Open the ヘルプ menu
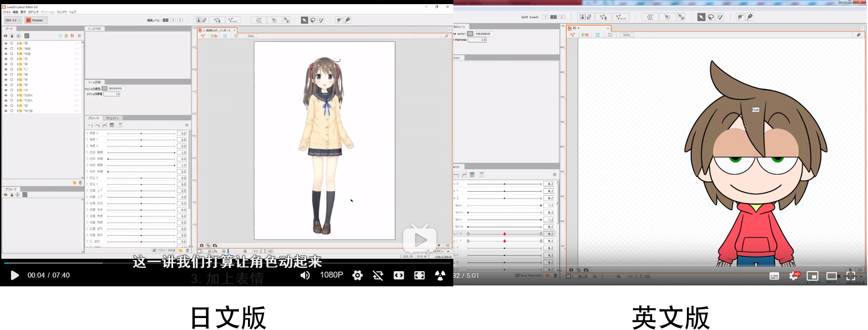This screenshot has height=330, width=868. tap(73, 12)
